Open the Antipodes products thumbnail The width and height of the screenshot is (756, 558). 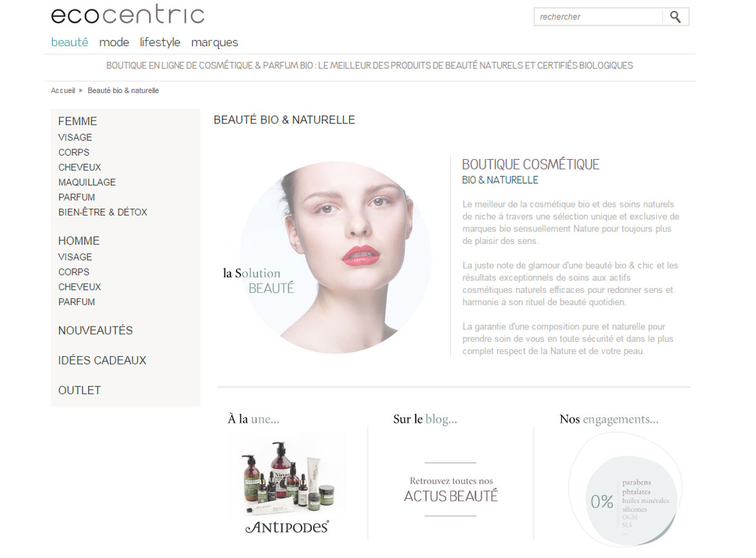pyautogui.click(x=288, y=475)
